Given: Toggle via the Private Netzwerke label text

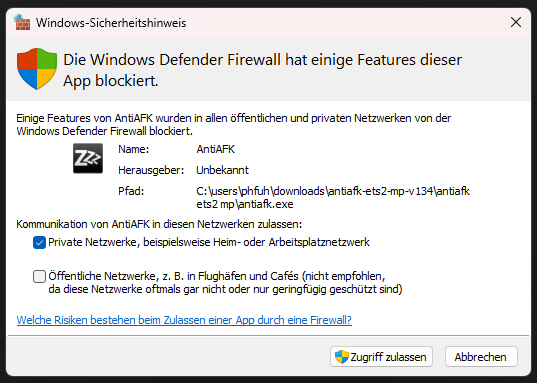Looking at the screenshot, I should pos(209,242).
